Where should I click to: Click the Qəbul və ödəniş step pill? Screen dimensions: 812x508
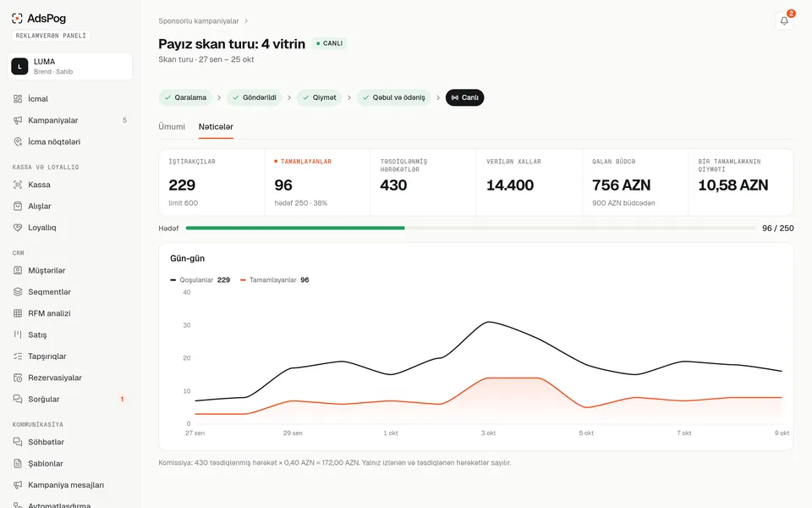click(x=393, y=97)
